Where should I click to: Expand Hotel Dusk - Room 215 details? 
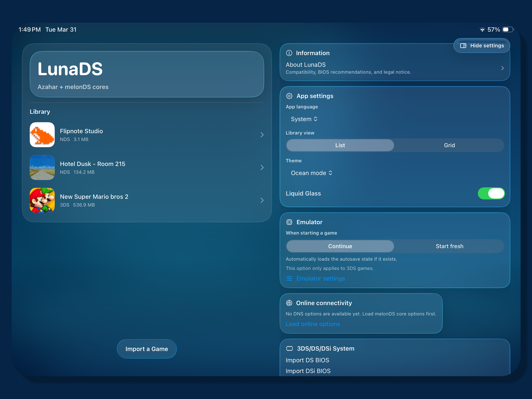coord(262,168)
